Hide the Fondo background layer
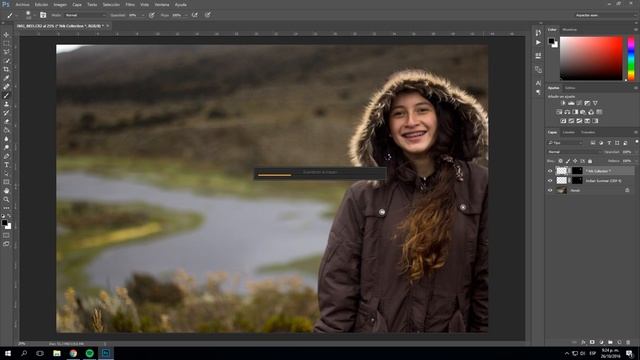The width and height of the screenshot is (640, 360). click(x=550, y=190)
